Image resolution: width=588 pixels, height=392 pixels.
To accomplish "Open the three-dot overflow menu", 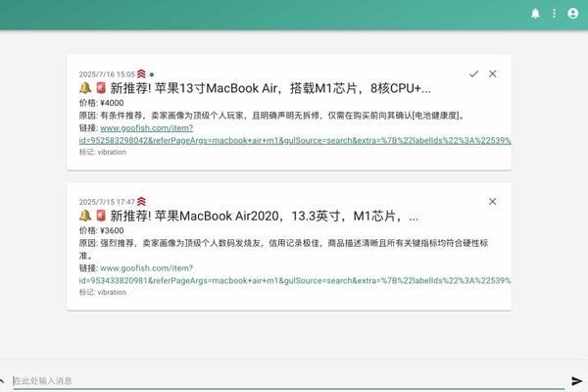I will [x=554, y=14].
